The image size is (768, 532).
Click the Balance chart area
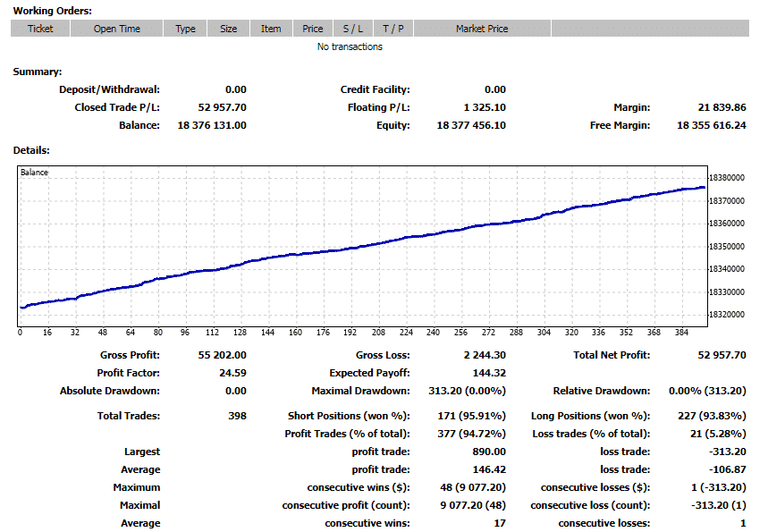(358, 241)
